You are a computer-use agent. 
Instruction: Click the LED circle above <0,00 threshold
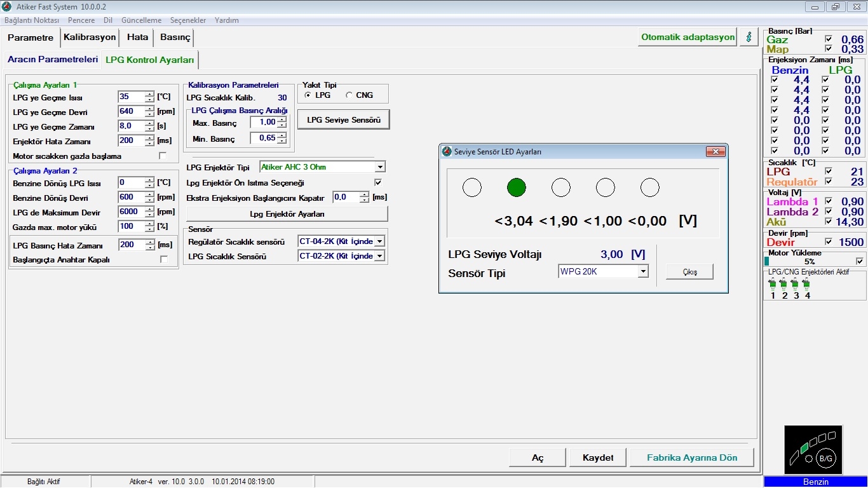(x=650, y=187)
